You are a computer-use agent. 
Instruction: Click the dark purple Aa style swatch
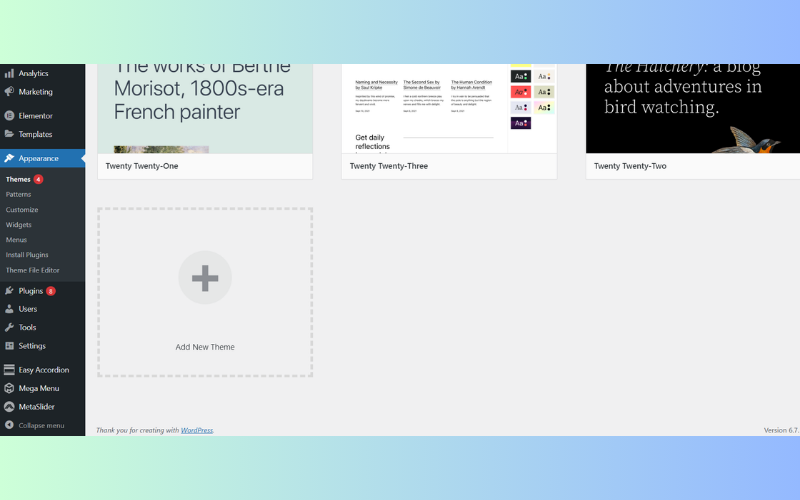[521, 123]
